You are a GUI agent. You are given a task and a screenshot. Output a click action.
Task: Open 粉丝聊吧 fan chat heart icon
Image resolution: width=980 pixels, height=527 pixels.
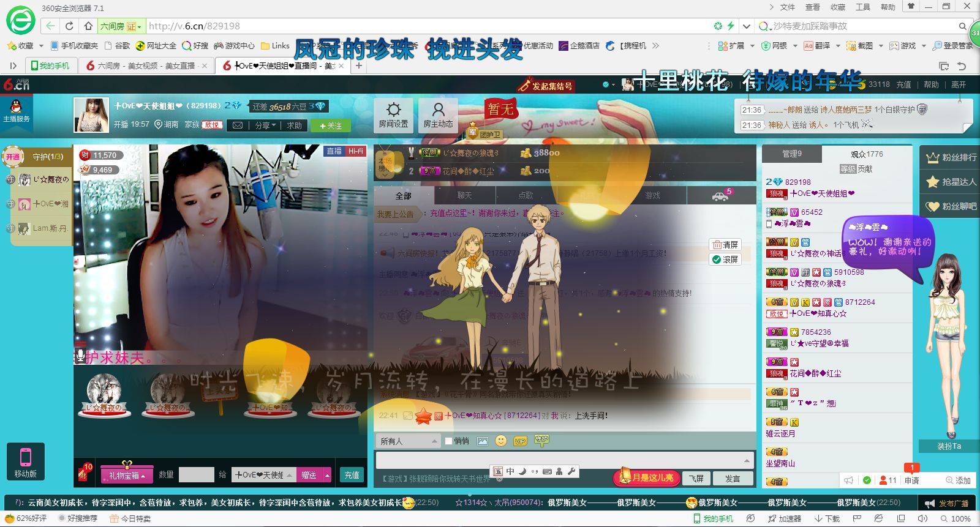(951, 206)
